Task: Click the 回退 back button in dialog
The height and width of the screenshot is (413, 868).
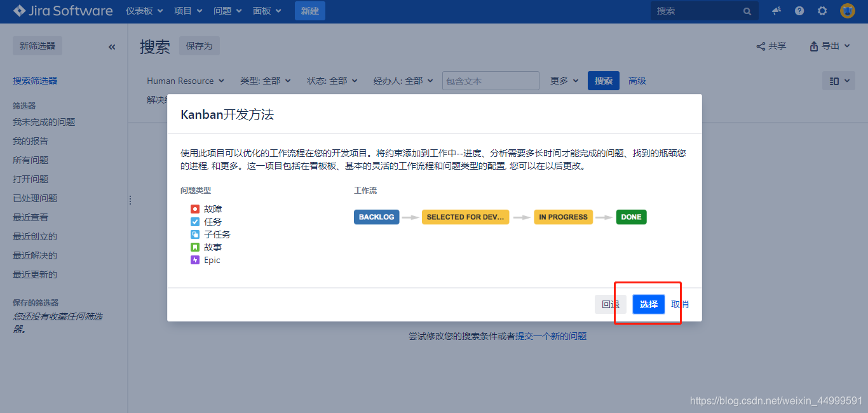Action: [x=611, y=304]
